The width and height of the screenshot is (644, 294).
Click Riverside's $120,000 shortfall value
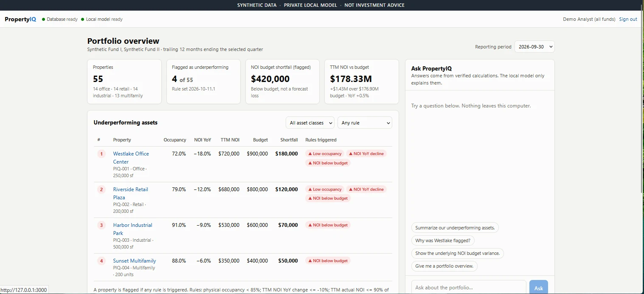tap(287, 189)
